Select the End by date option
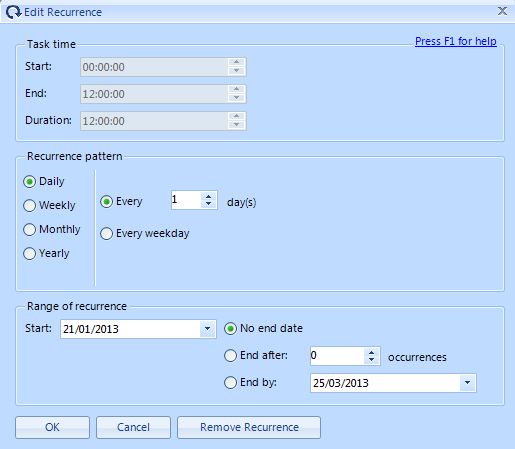Viewport: 515px width, 449px height. (251, 383)
